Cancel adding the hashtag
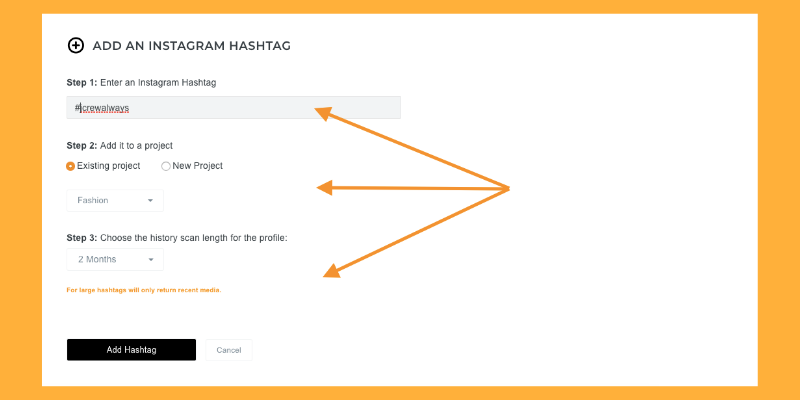Image resolution: width=800 pixels, height=400 pixels. click(229, 350)
